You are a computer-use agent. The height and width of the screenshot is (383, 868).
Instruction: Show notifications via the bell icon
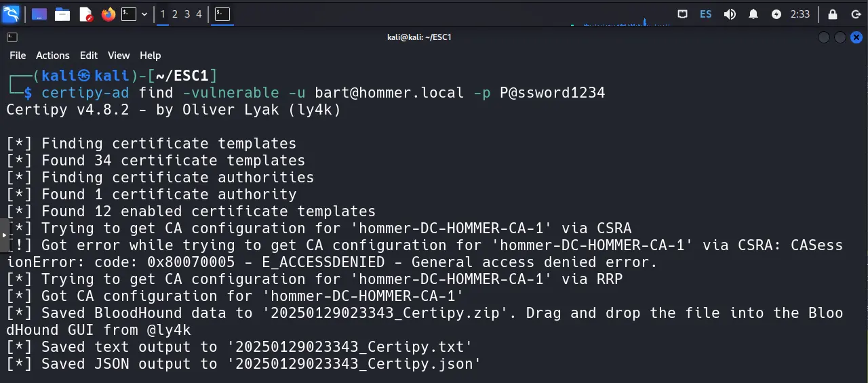point(753,14)
